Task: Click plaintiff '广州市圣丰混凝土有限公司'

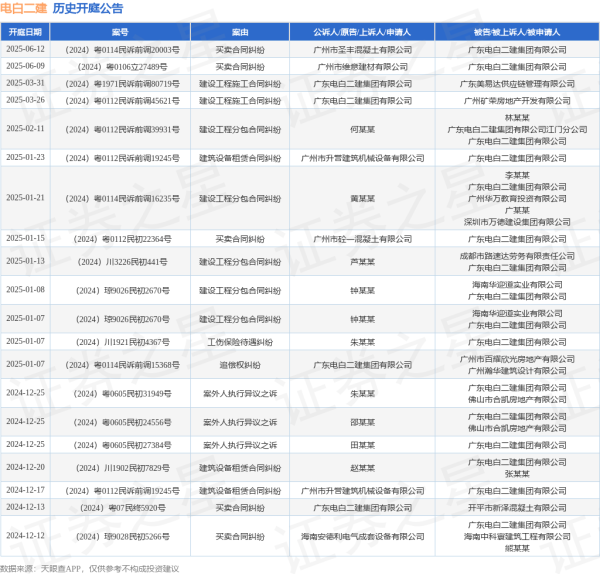Action: pos(362,50)
